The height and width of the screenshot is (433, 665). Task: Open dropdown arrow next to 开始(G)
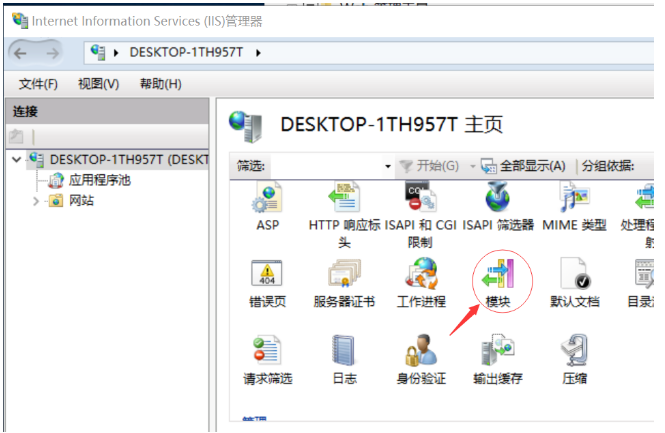click(x=472, y=166)
